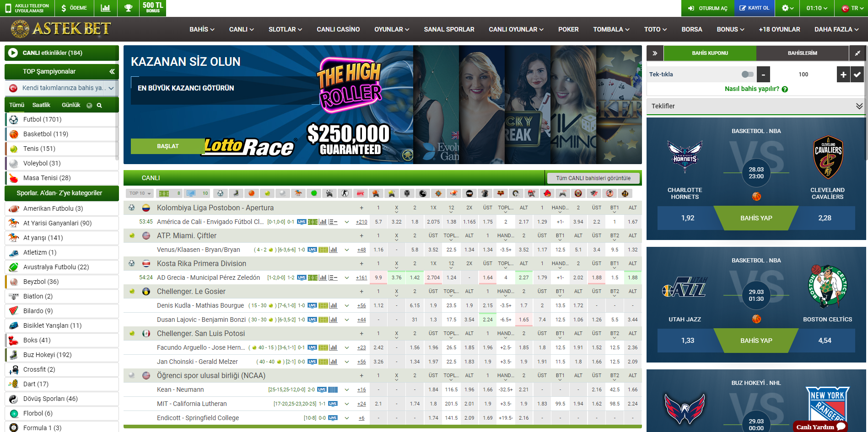Open the TR language dropdown
This screenshot has width=868, height=432.
coord(852,8)
